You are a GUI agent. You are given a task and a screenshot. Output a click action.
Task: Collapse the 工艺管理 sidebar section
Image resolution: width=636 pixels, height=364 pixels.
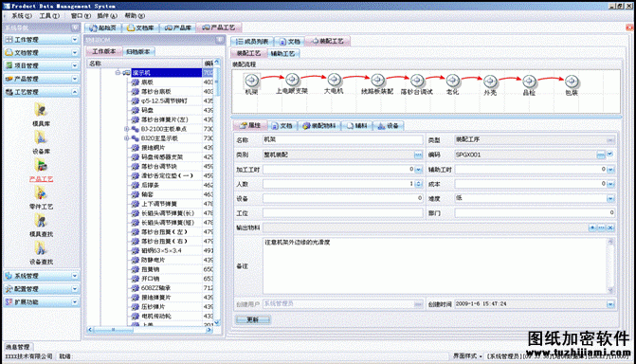coord(75,92)
